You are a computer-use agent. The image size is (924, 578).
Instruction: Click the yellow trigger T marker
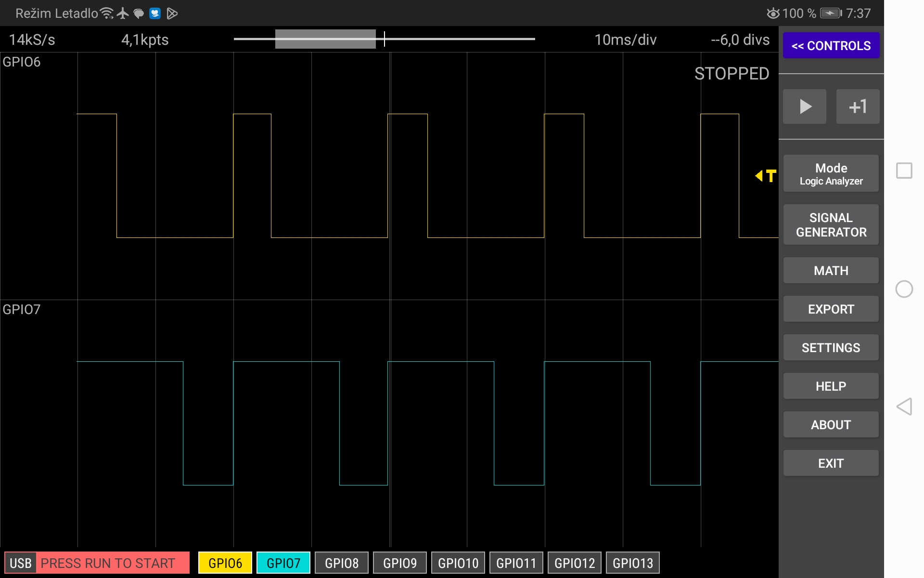[x=764, y=176]
